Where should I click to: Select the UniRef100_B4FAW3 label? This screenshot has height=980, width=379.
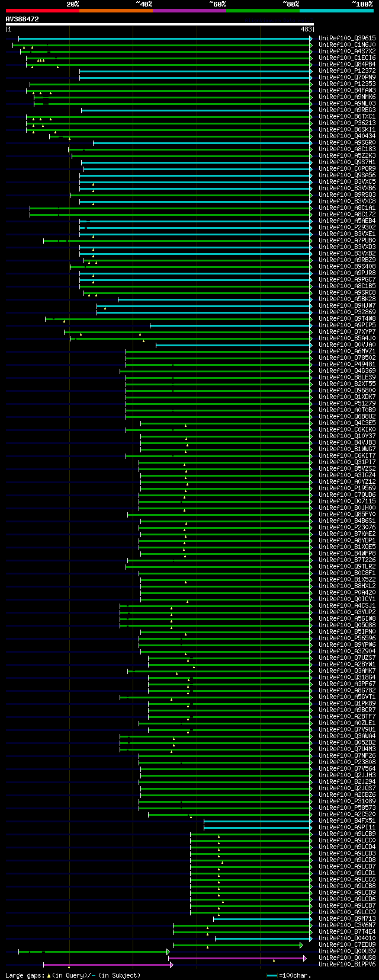[347, 91]
